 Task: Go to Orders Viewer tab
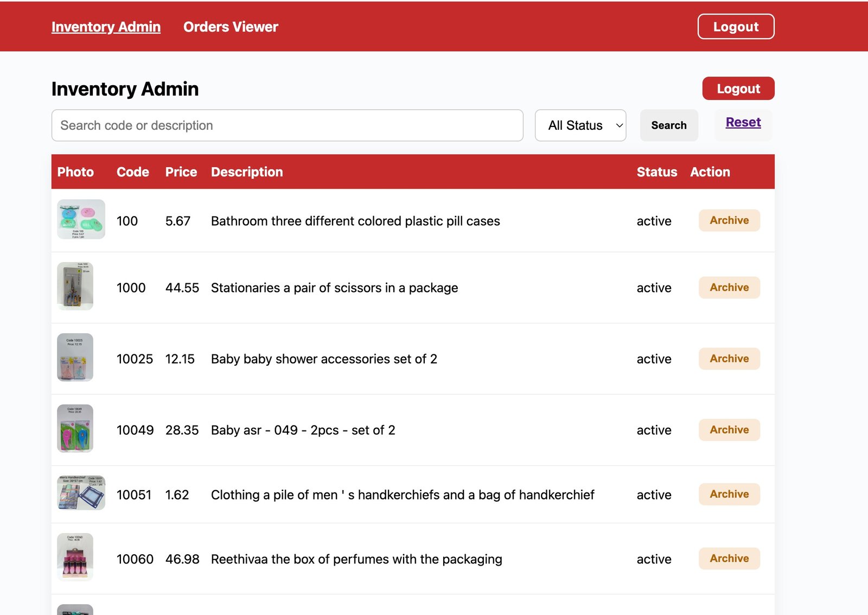coord(231,27)
